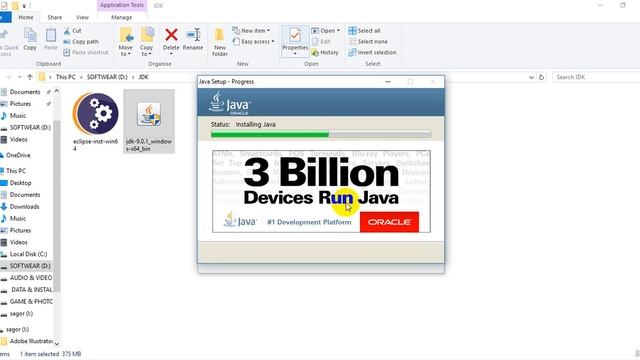This screenshot has height=360, width=640.
Task: Click the Search JDK field
Action: [596, 77]
